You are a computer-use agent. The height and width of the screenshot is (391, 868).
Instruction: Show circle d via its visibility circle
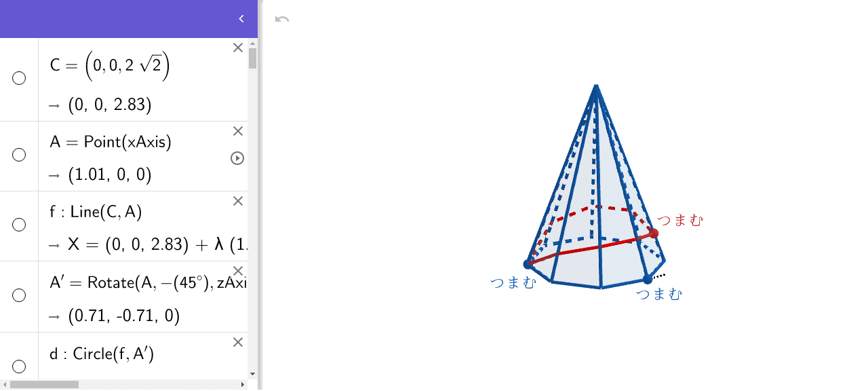pyautogui.click(x=19, y=367)
